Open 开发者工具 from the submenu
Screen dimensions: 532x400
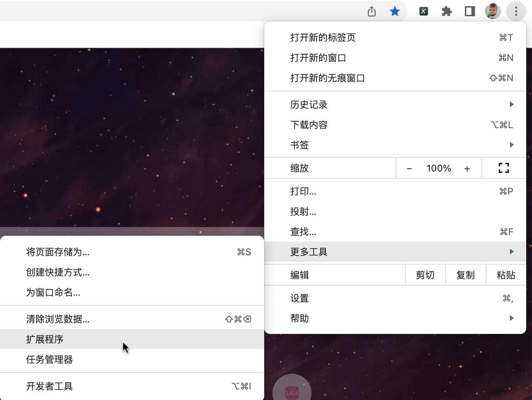click(49, 386)
